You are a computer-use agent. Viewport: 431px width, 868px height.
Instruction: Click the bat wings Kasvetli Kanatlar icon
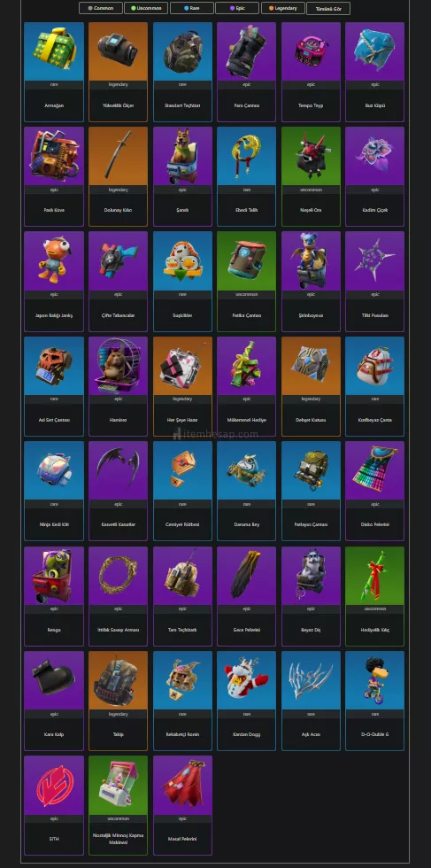118,470
